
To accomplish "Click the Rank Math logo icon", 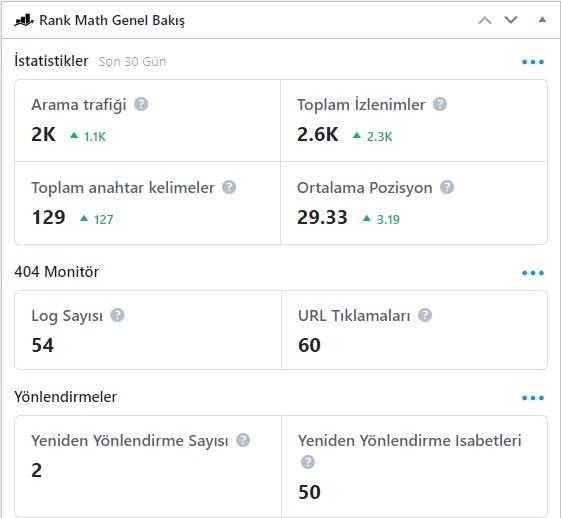I will point(24,20).
